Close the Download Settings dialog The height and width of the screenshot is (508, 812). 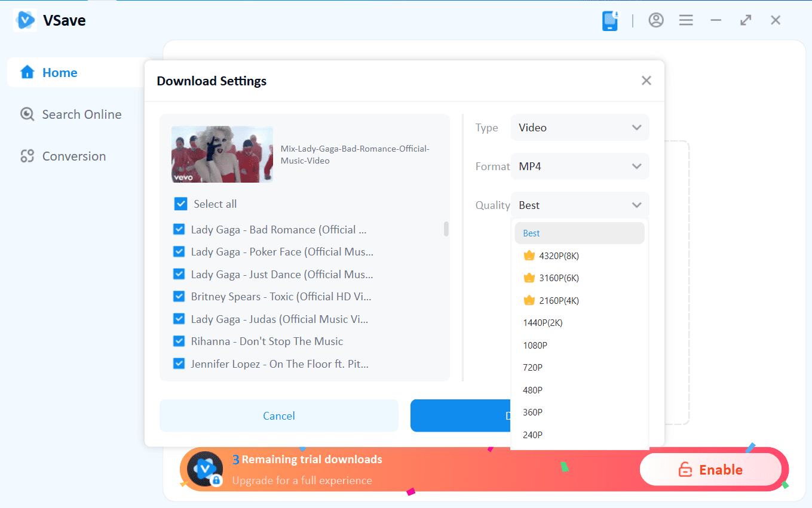(x=646, y=81)
